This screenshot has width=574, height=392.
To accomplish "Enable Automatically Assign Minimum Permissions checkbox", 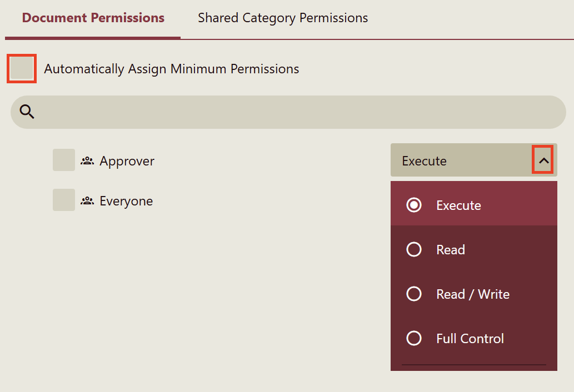I will click(22, 69).
